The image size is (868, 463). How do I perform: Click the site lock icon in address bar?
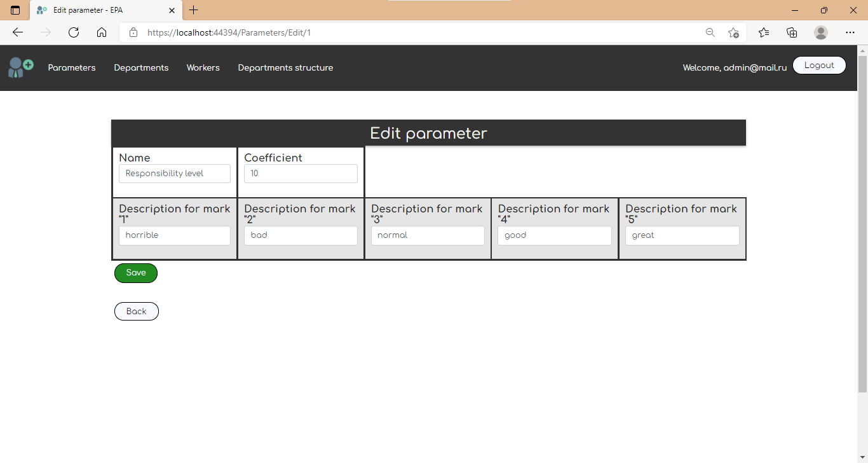(133, 32)
